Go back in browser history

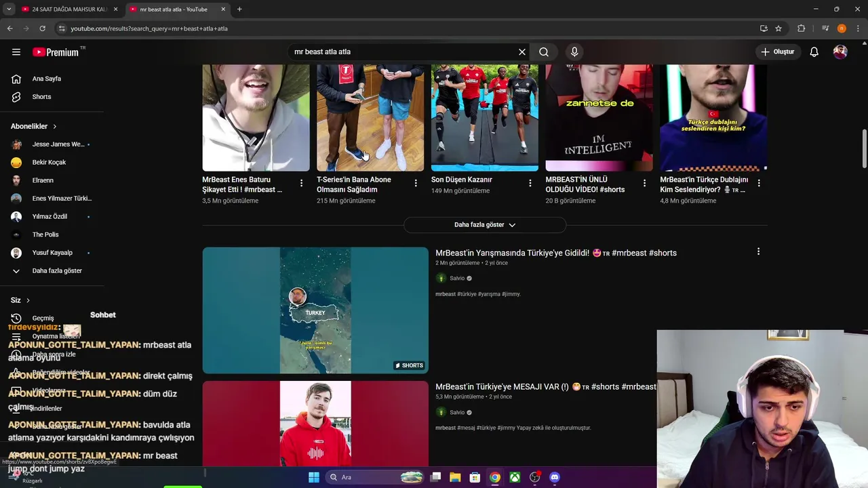click(x=9, y=28)
